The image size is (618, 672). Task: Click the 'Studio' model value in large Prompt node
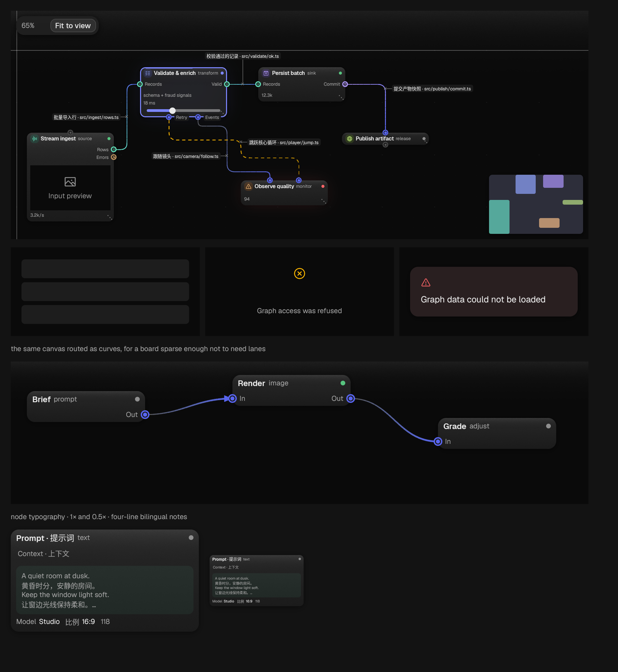[x=49, y=622]
